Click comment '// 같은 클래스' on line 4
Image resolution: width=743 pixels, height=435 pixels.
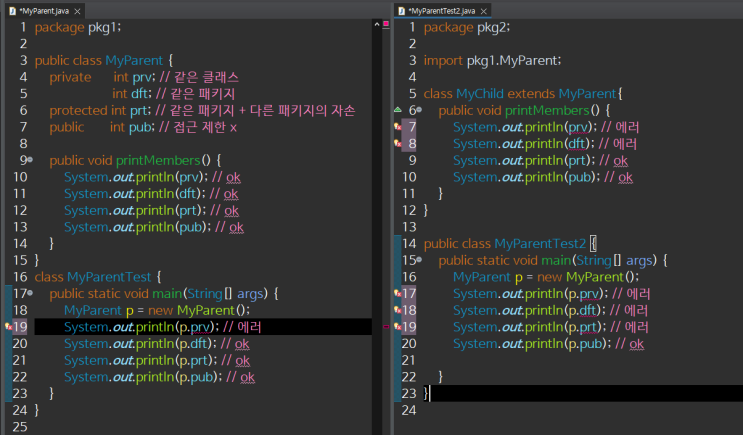point(199,77)
